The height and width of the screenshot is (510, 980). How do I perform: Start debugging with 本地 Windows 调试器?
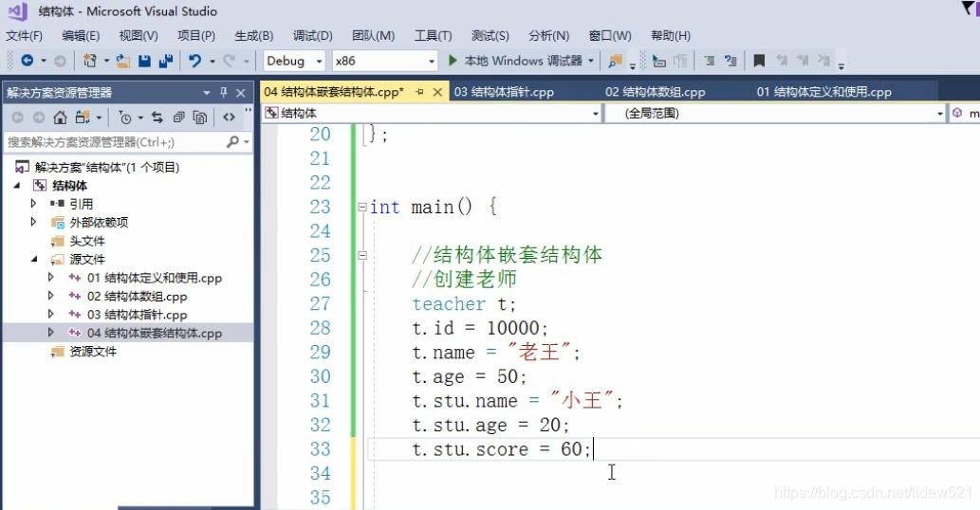pos(516,61)
